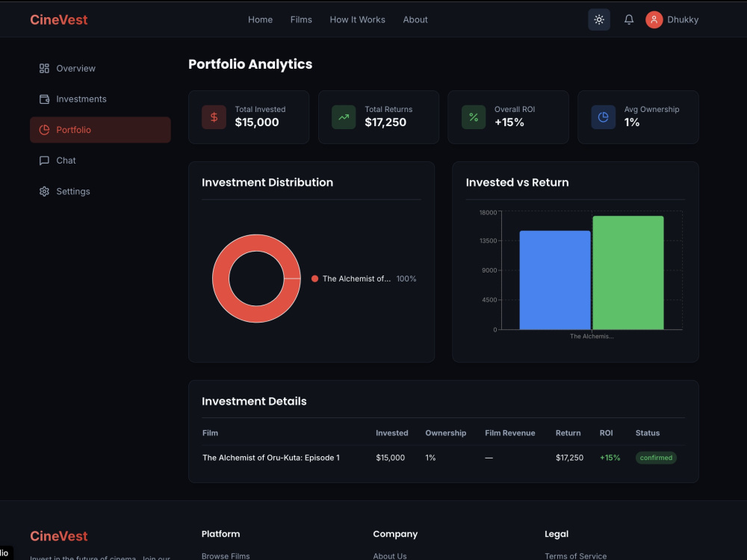The width and height of the screenshot is (747, 560).
Task: Click the Settings gear icon
Action: coord(44,191)
